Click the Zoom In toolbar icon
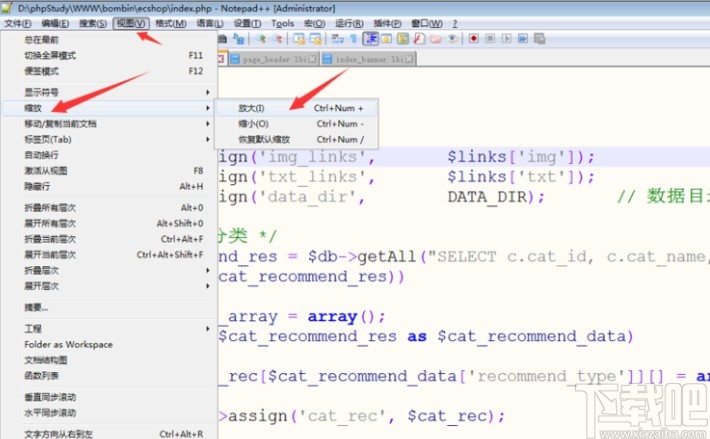710x439 pixels. 260,38
